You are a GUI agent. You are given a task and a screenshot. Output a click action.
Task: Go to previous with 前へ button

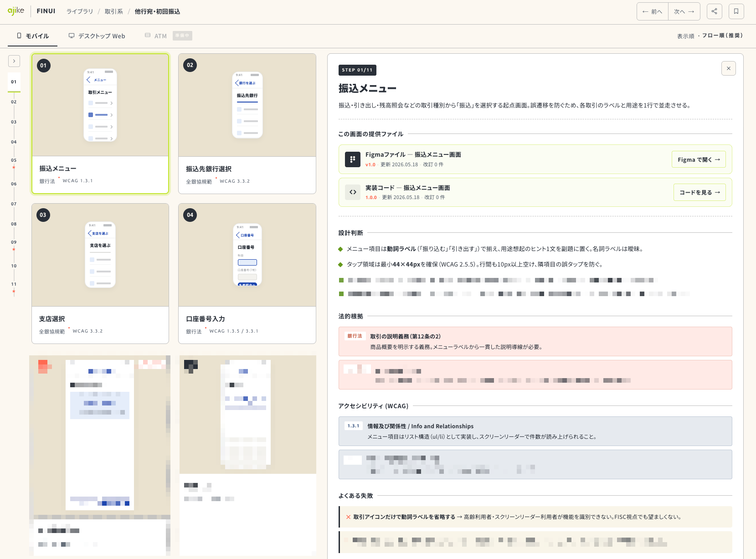coord(653,11)
